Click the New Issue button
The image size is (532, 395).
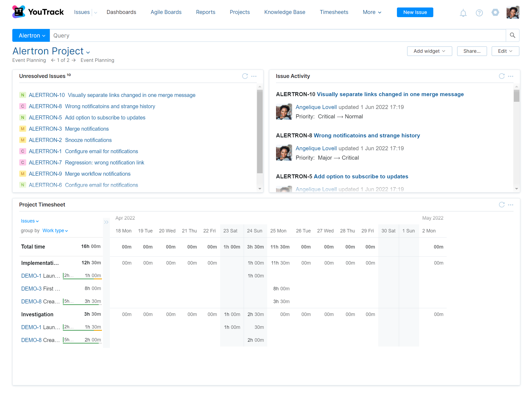415,12
